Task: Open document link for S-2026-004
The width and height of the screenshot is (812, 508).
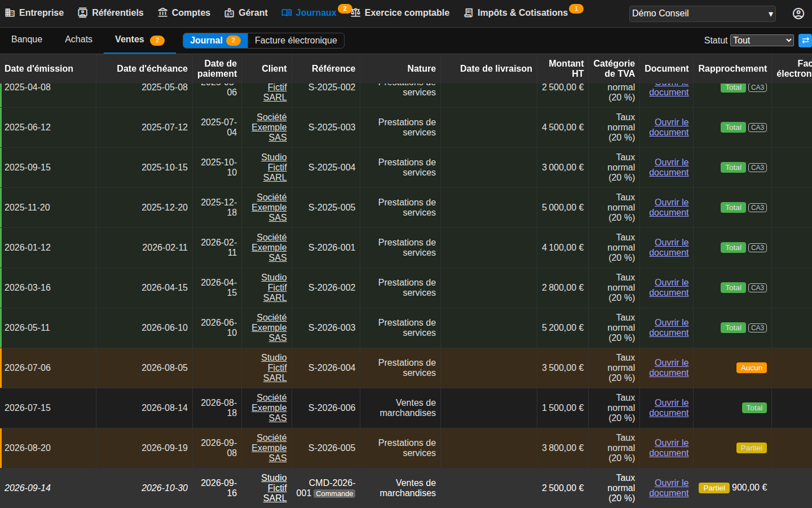Action: [669, 367]
